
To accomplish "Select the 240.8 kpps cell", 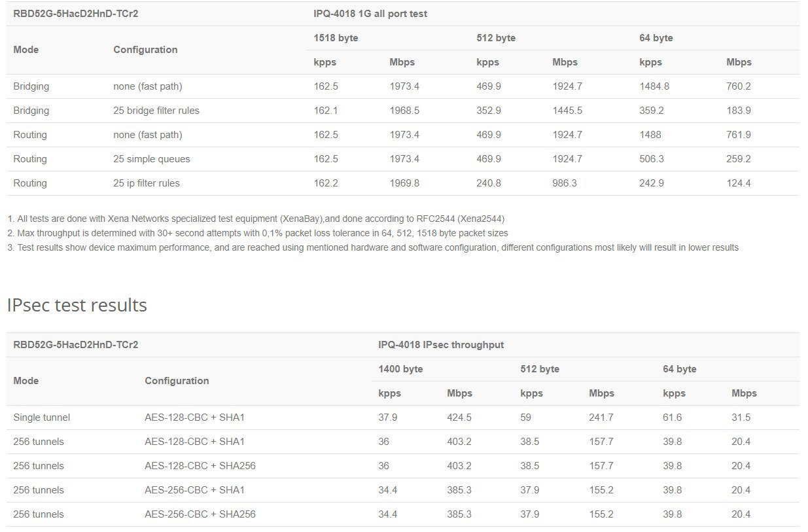I will coord(489,183).
